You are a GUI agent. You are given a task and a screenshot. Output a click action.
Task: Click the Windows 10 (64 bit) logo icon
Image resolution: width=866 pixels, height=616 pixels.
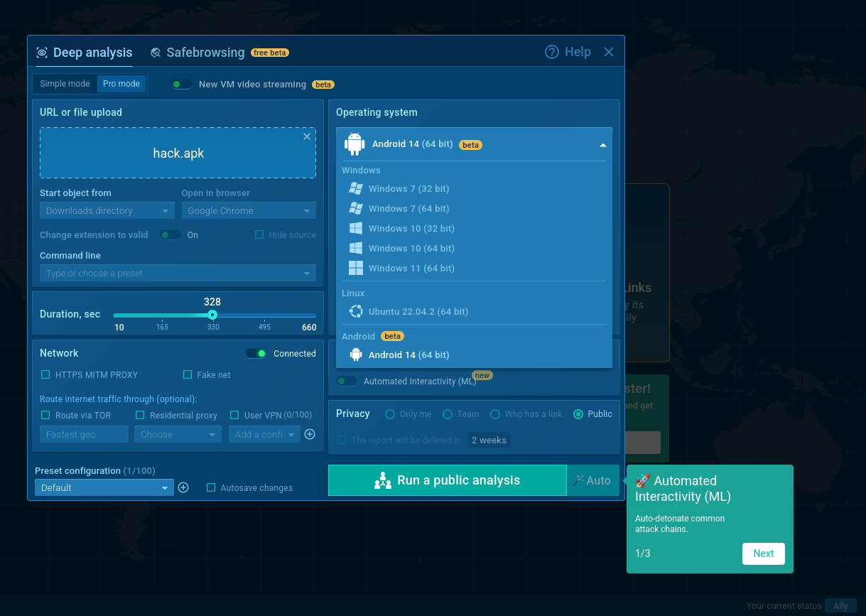(356, 248)
